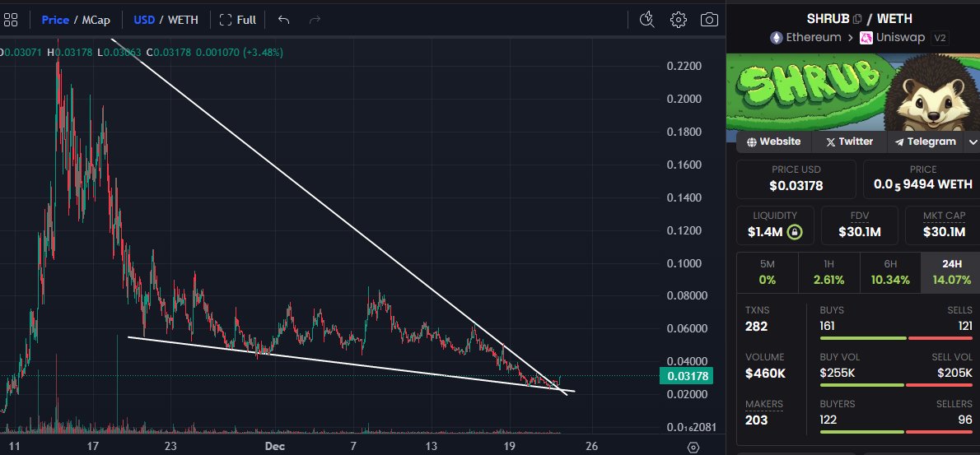This screenshot has width=980, height=455.
Task: Click the PRICE USD $0.03178 box
Action: [x=796, y=179]
